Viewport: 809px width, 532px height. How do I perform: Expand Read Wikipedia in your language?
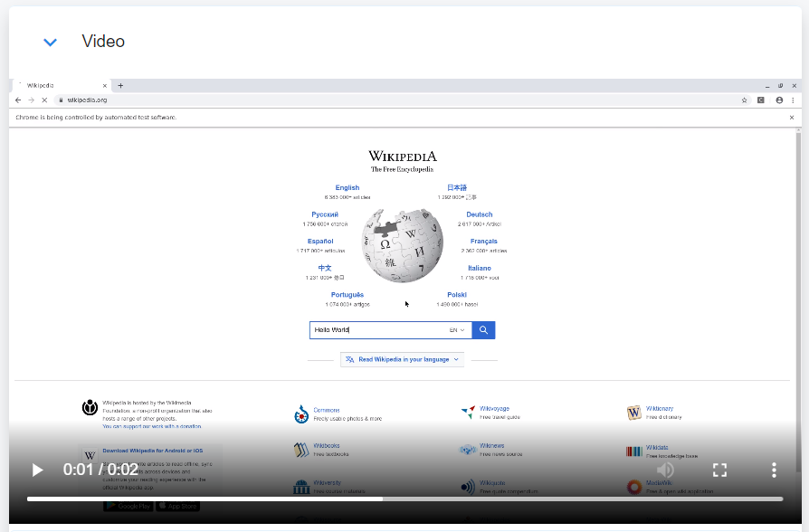coord(403,360)
